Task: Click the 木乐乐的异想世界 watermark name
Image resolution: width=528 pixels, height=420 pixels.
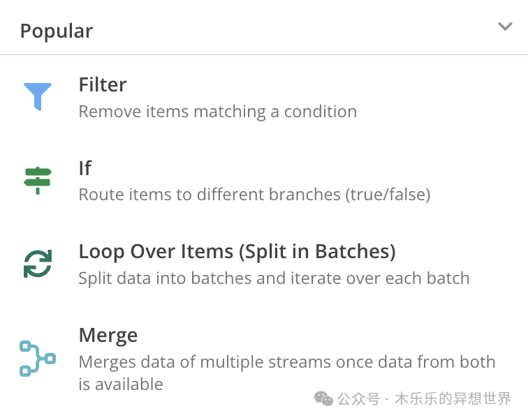Action: (453, 399)
